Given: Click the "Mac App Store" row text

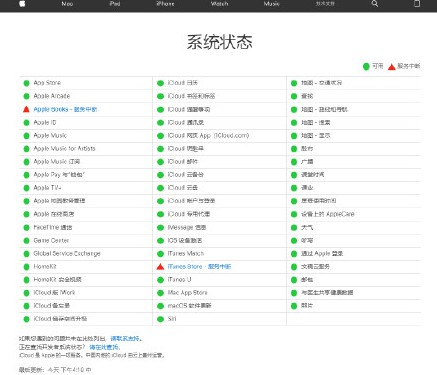Looking at the screenshot, I should tap(187, 293).
